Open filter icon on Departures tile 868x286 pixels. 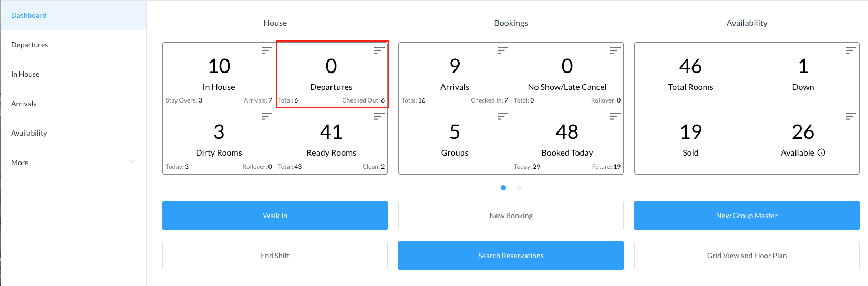pos(379,50)
